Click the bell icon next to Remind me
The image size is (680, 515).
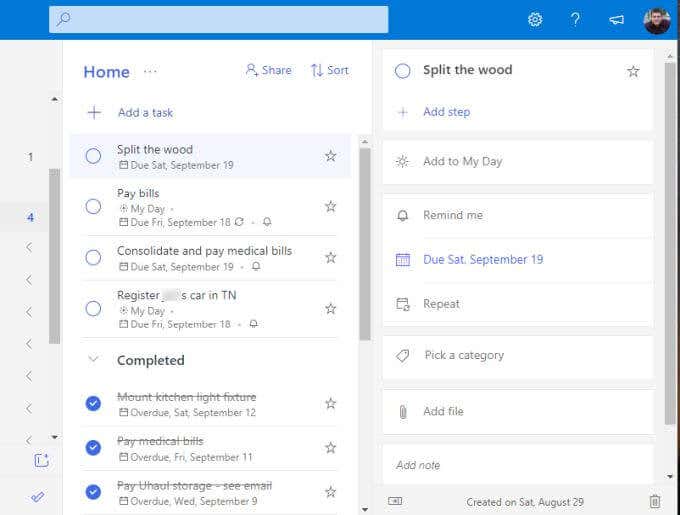[x=402, y=215]
